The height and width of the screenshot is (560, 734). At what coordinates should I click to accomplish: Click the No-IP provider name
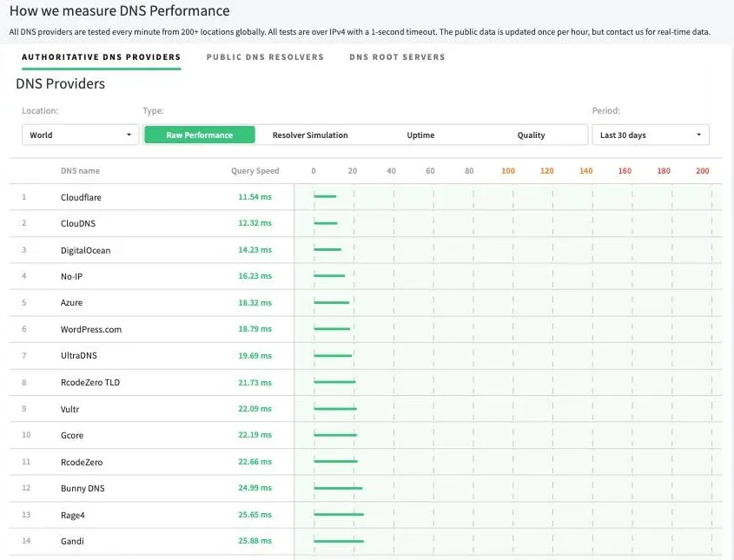coord(71,276)
